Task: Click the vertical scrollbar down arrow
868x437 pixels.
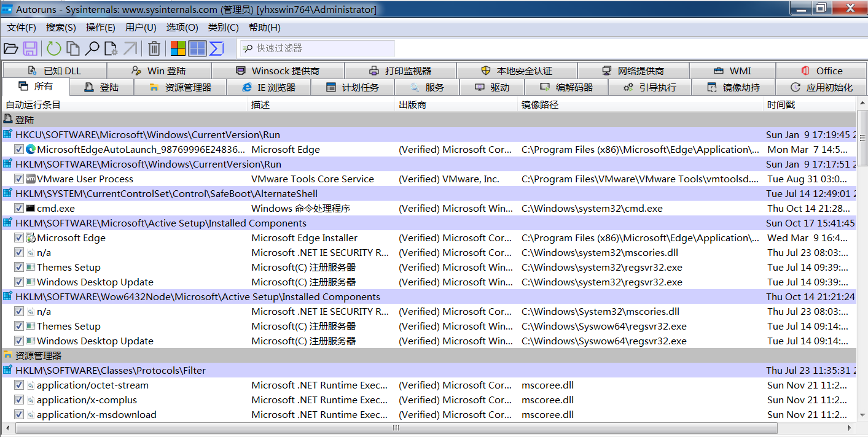Action: coord(861,416)
